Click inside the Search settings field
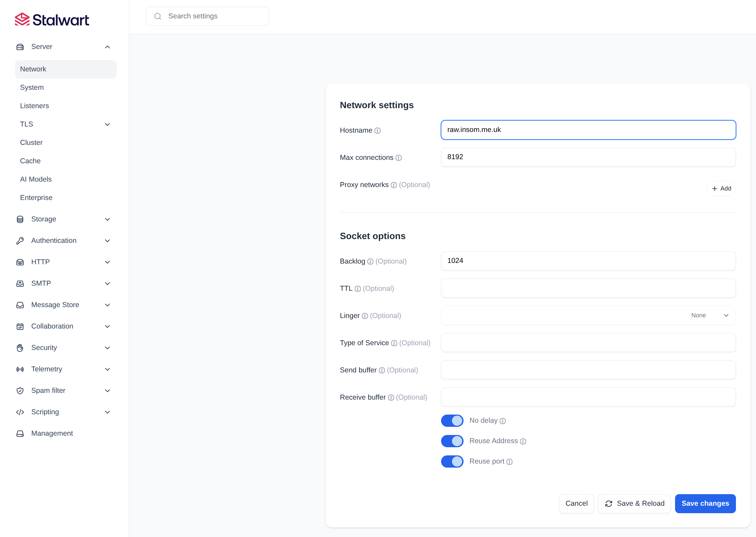Image resolution: width=756 pixels, height=537 pixels. click(207, 16)
